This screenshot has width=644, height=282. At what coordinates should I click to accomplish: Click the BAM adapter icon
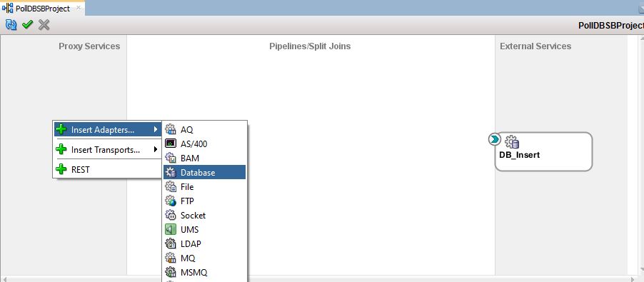tap(171, 158)
